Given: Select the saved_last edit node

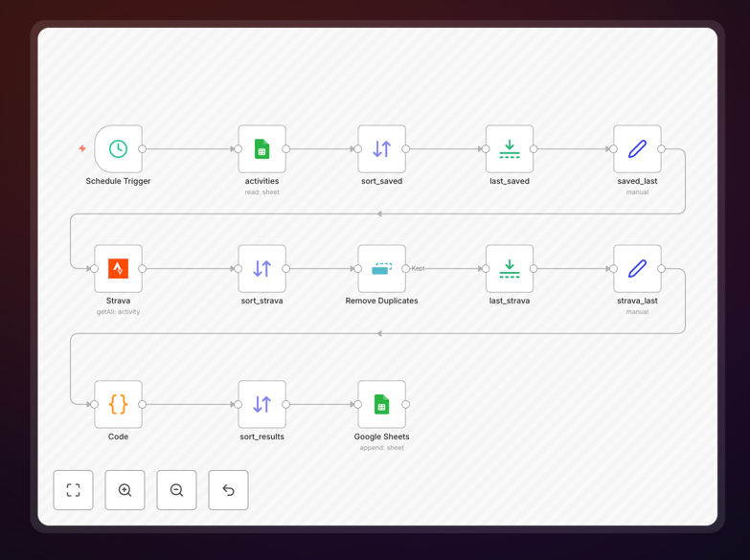Looking at the screenshot, I should click(x=637, y=148).
